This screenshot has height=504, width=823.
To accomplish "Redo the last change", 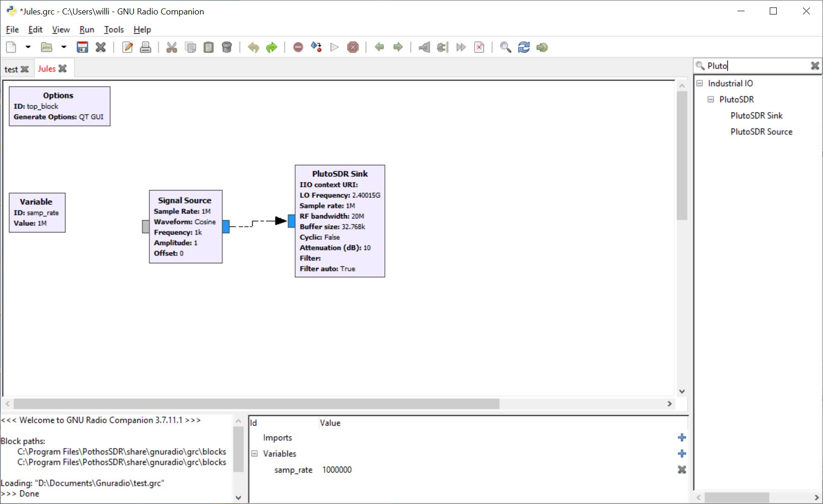I will coord(271,47).
